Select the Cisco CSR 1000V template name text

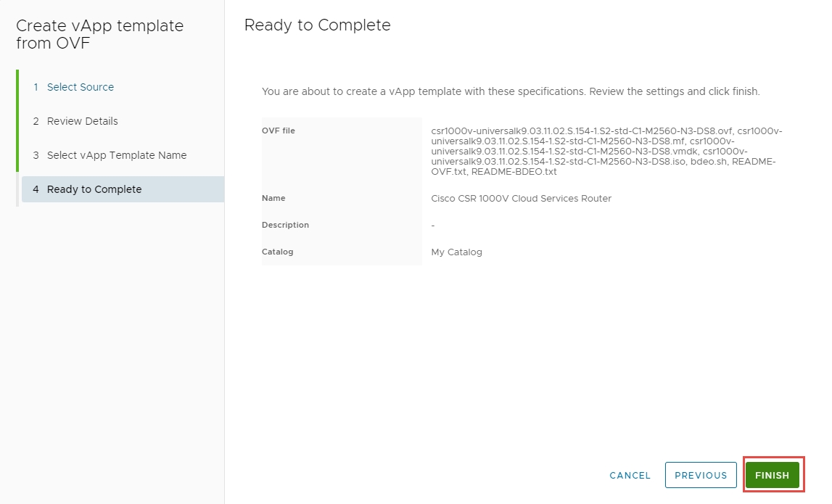(521, 198)
